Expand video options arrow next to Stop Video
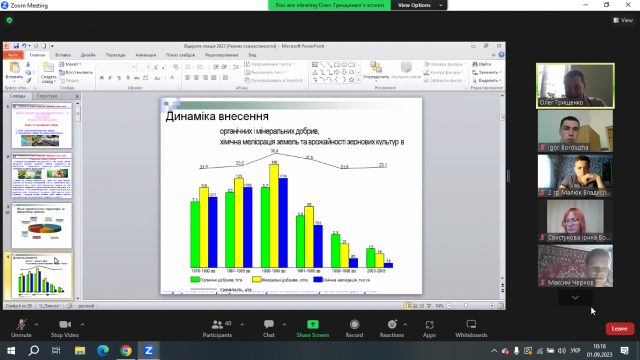 pyautogui.click(x=82, y=324)
